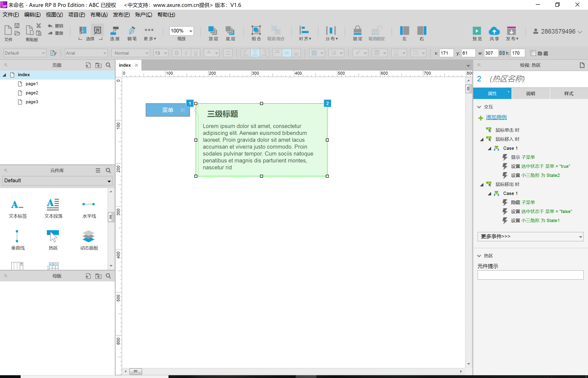Add a master in 母版 panel
The height and width of the screenshot is (378, 588).
pos(88,276)
